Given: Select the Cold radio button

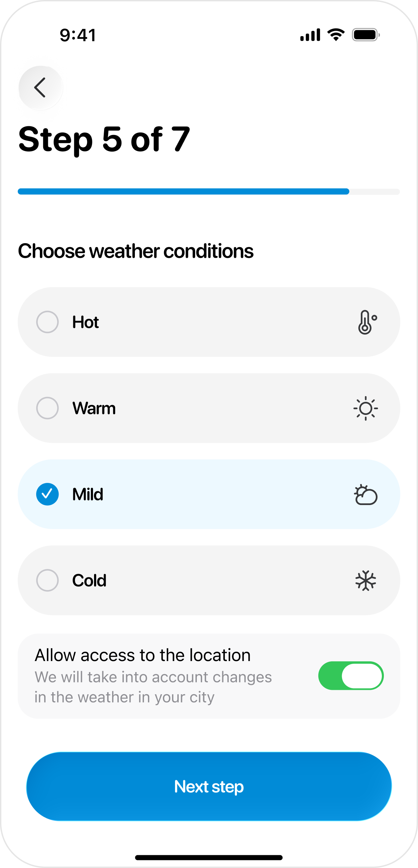Looking at the screenshot, I should [x=48, y=580].
